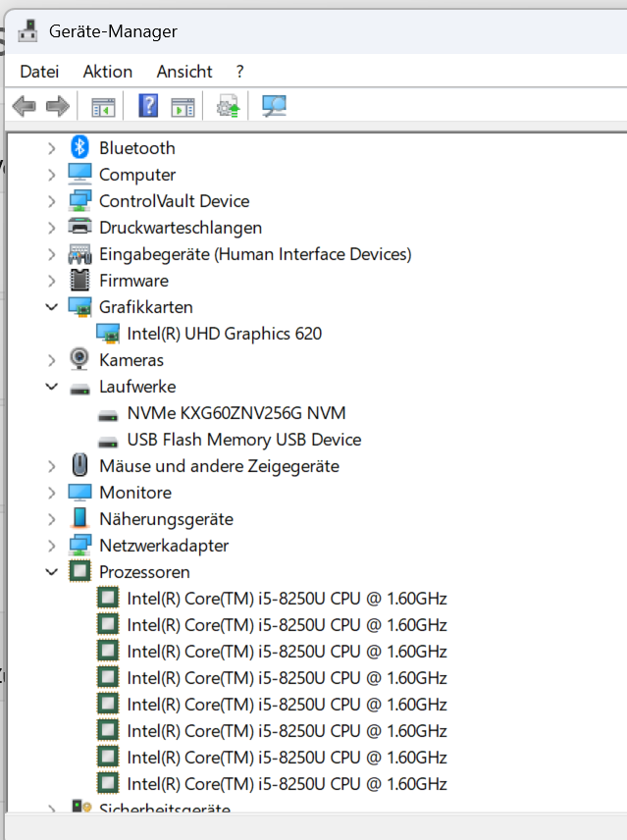Collapse the Grafikkarten node
627x840 pixels.
pyautogui.click(x=51, y=307)
